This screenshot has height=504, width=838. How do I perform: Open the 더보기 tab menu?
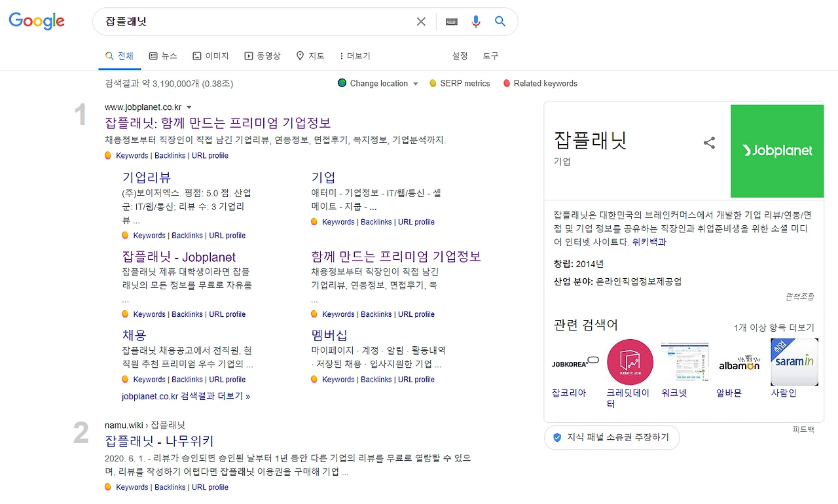[355, 56]
